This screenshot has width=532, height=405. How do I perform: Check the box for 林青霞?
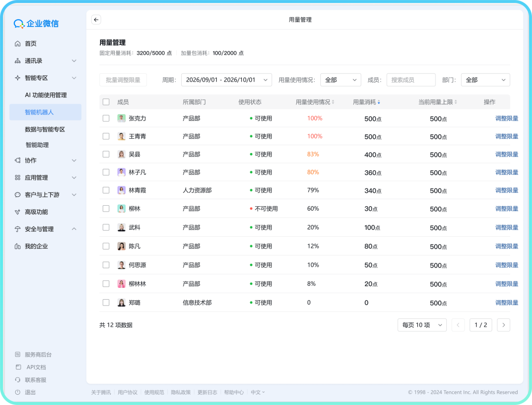pos(106,190)
